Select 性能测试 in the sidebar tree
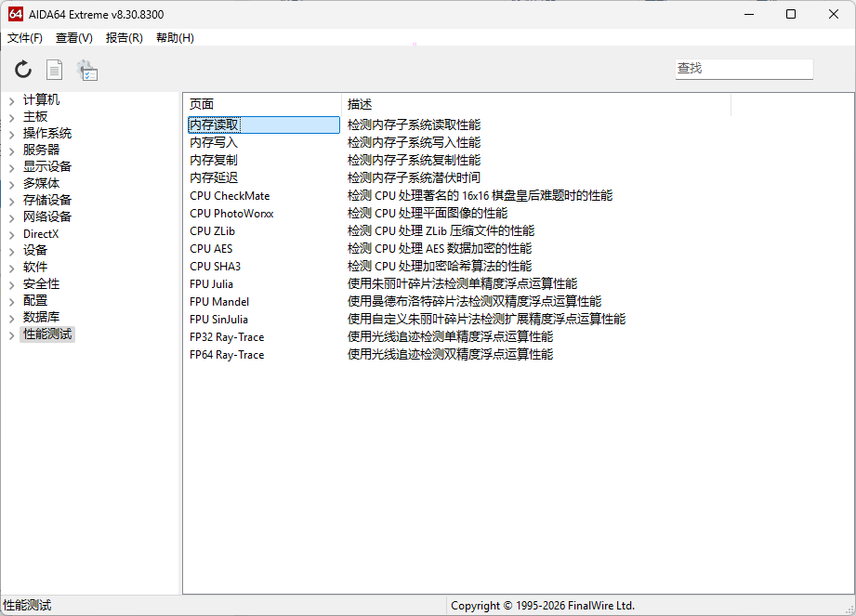 coord(47,334)
